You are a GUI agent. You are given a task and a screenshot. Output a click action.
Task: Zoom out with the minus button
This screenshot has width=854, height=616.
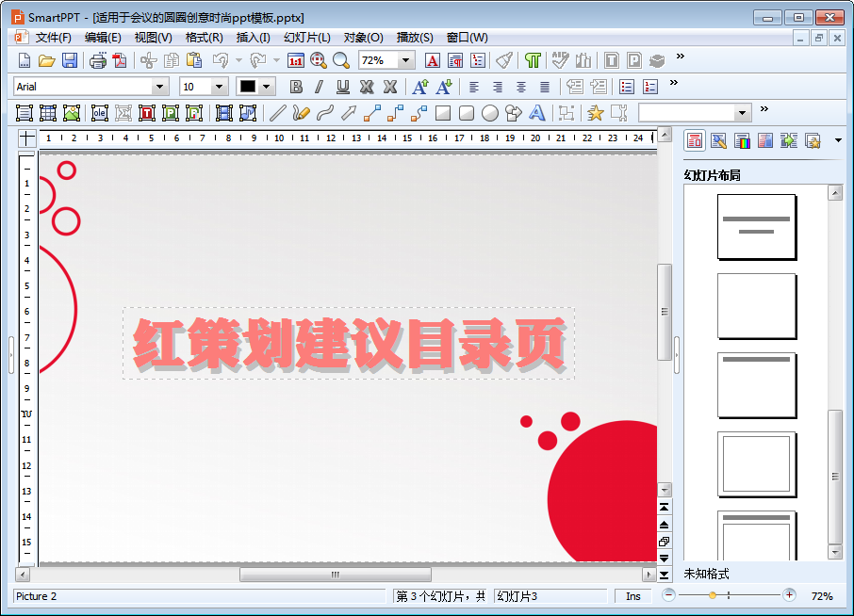(x=669, y=595)
